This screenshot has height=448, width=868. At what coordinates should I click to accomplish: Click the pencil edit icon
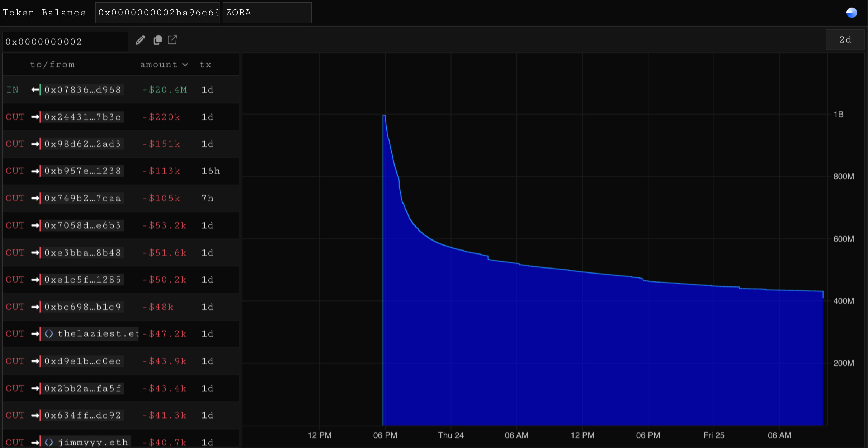140,40
